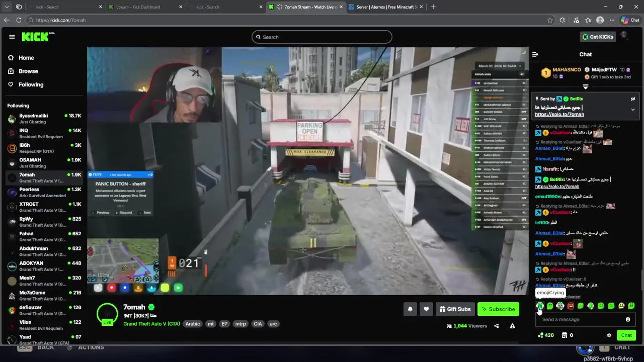Open Mo7aGame channel in sidebar
Screen dimensions: 644x362
pyautogui.click(x=44, y=295)
